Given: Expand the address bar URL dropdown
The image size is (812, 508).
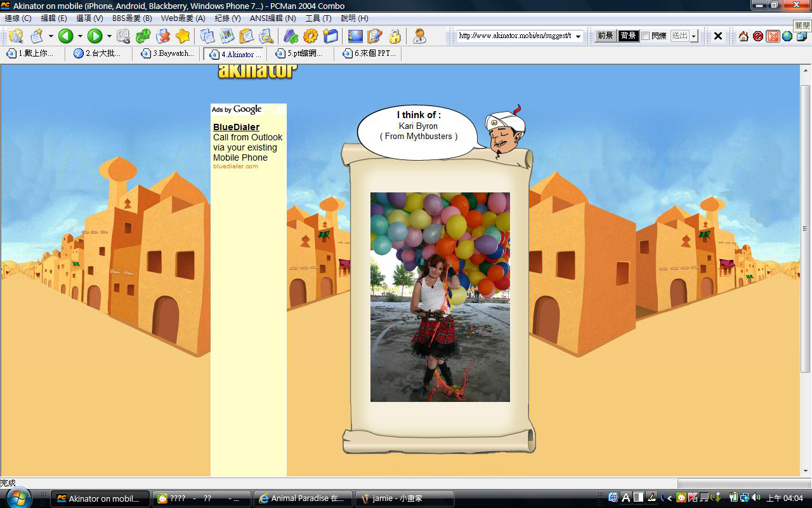Looking at the screenshot, I should pyautogui.click(x=578, y=36).
